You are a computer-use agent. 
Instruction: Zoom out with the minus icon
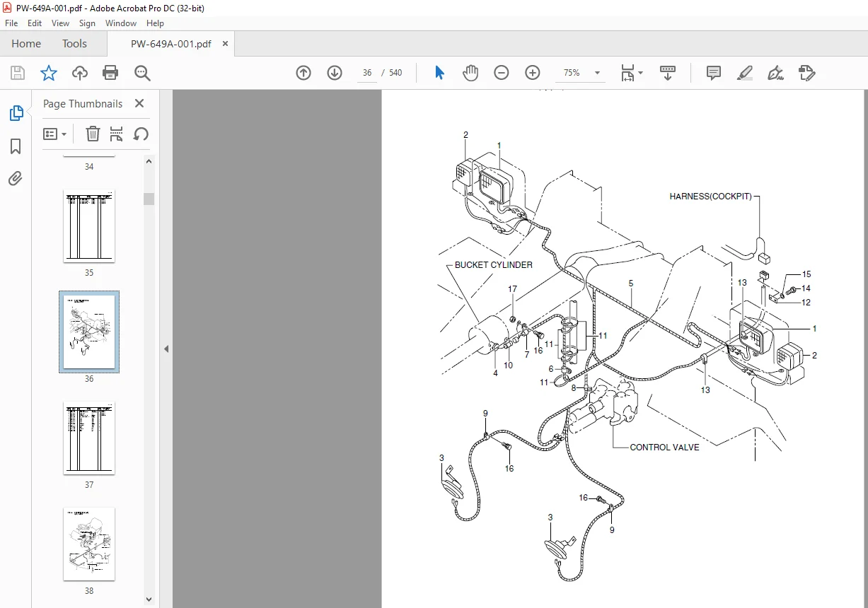(502, 73)
